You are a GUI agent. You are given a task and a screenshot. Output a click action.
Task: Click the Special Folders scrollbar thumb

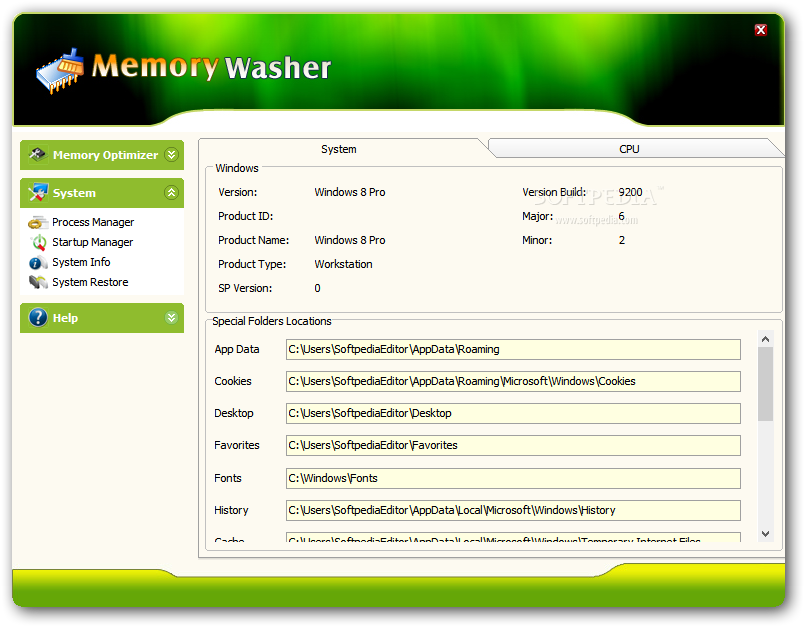pos(765,384)
